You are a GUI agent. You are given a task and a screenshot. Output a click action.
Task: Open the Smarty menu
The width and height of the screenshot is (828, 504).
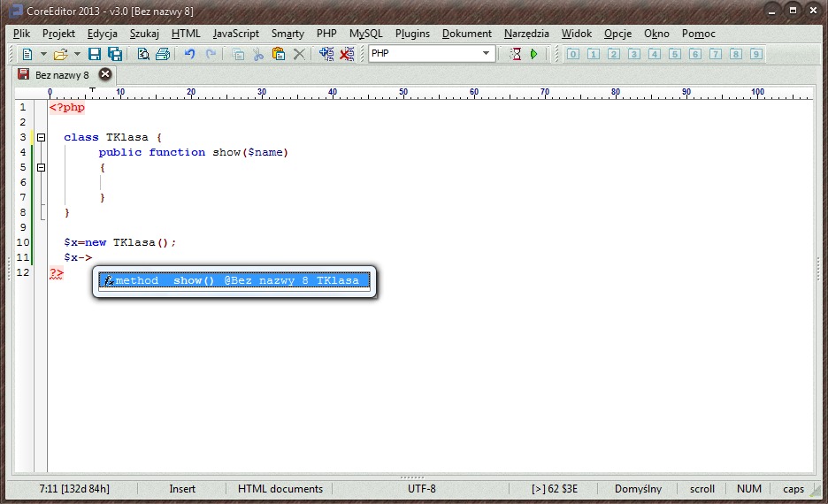pyautogui.click(x=287, y=34)
